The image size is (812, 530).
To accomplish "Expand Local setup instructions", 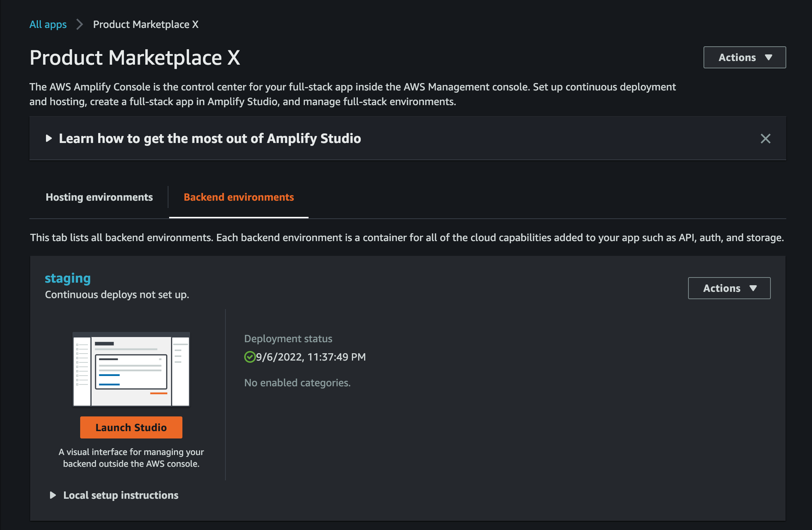I will [x=114, y=495].
